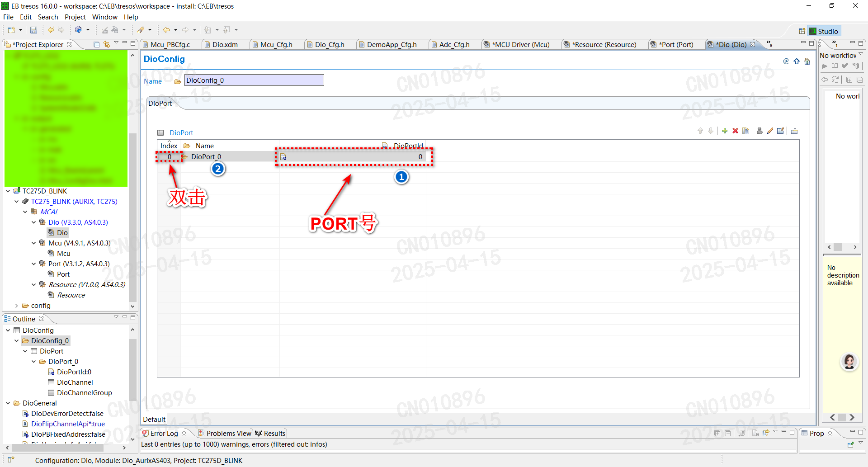Image resolution: width=868 pixels, height=467 pixels.
Task: Click Project Explorer vertical scrollbar
Action: click(x=132, y=217)
